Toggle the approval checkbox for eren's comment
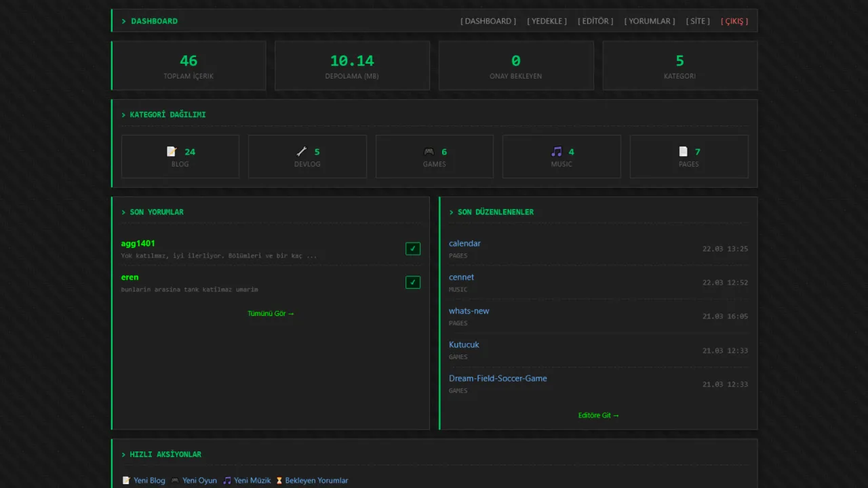Viewport: 868px width, 488px height. (412, 283)
